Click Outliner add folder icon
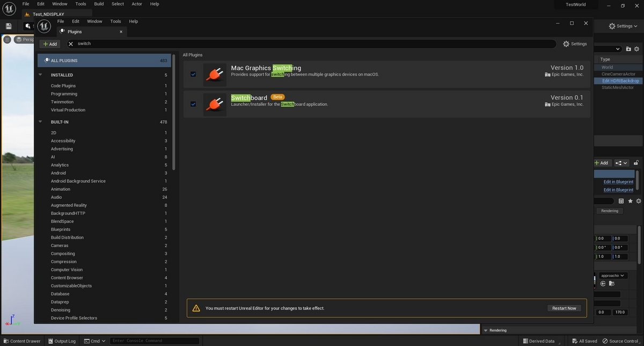This screenshot has height=346, width=644. click(x=628, y=49)
